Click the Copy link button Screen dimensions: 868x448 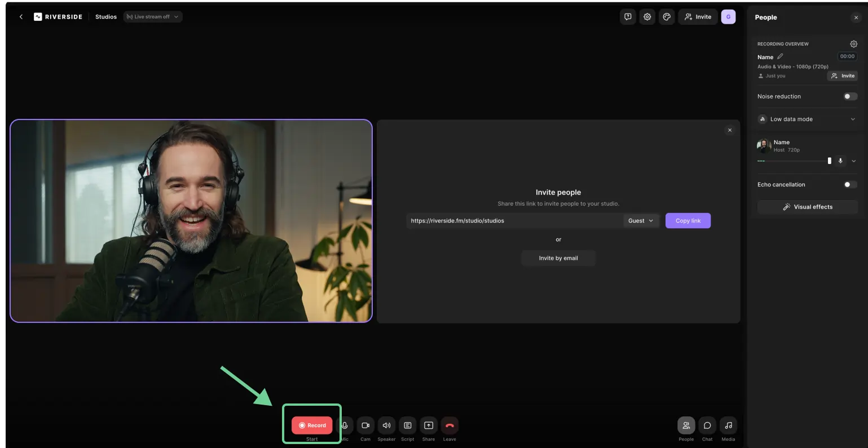click(x=688, y=220)
